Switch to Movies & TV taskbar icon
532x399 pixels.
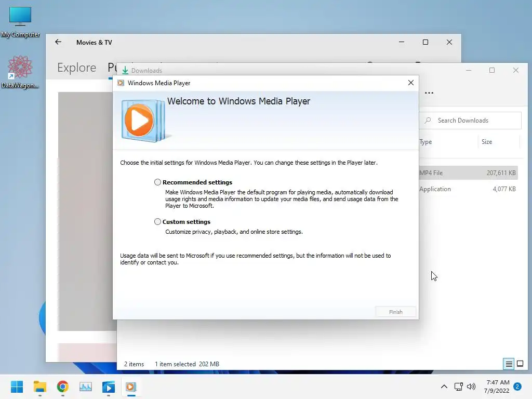[108, 387]
